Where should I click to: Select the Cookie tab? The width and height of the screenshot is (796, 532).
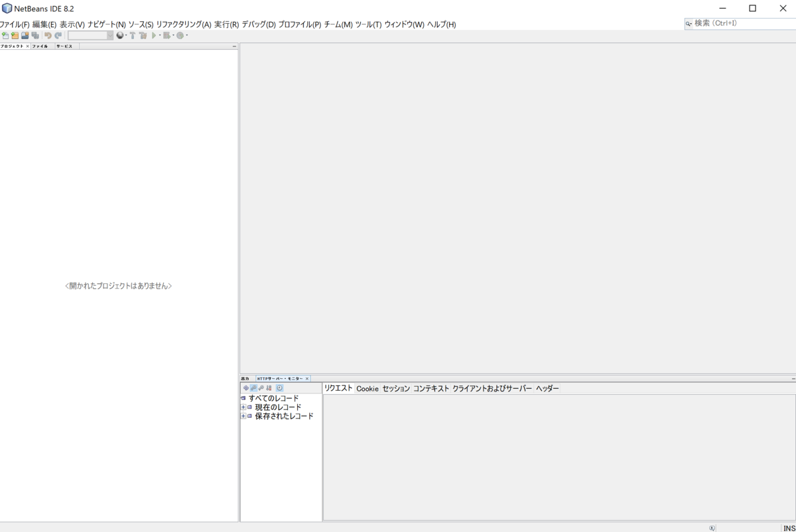pos(367,389)
